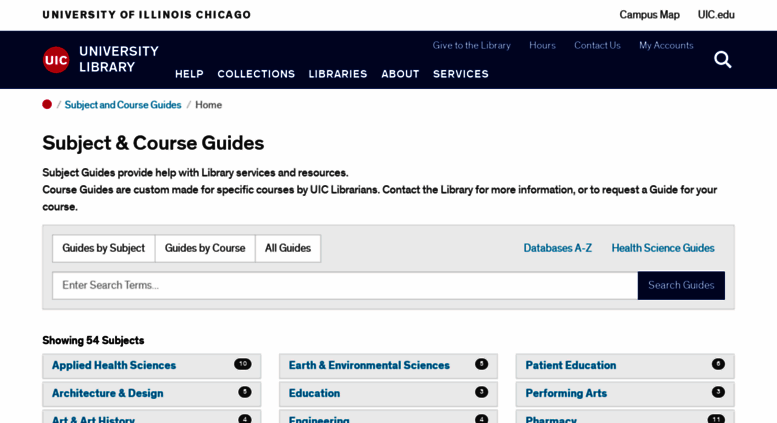
Task: Click the 'Subject & Course Guides' page title
Action: click(x=153, y=143)
